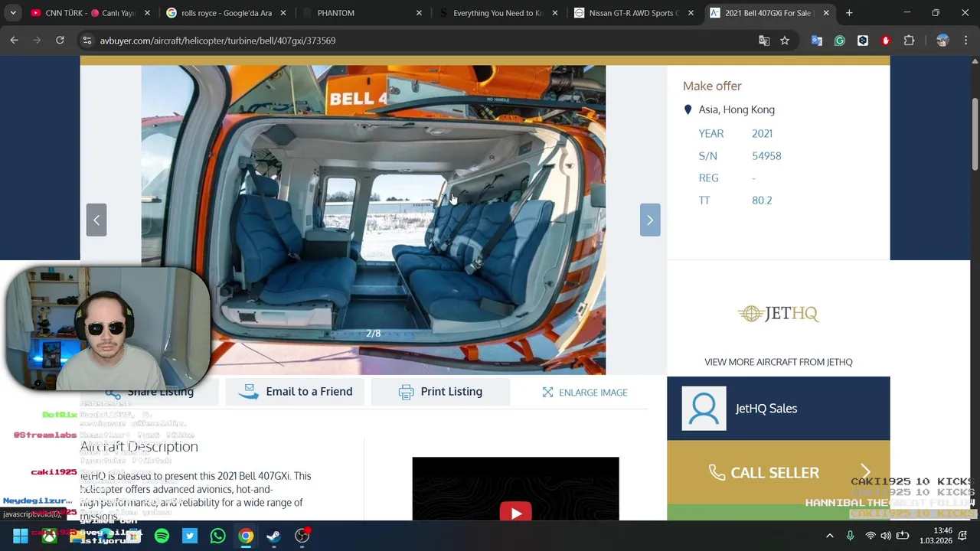Bookmark this page with the star icon
Viewport: 980px width, 551px height.
point(785,41)
